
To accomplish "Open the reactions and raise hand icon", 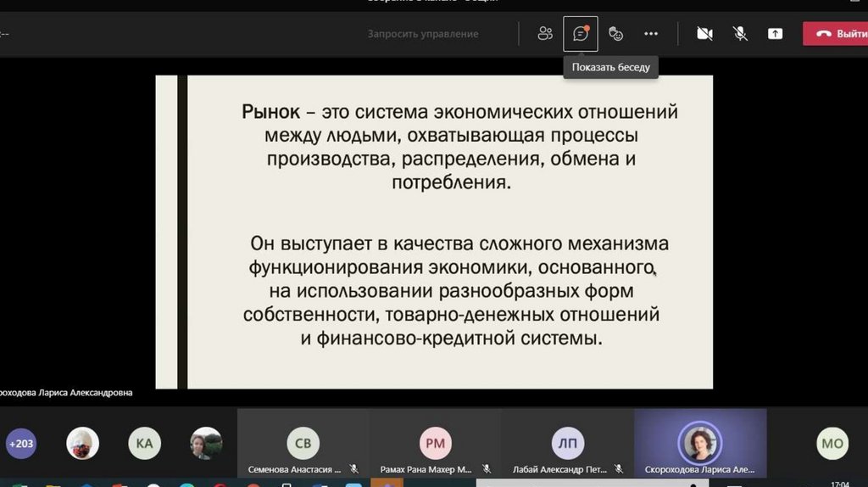I will pyautogui.click(x=615, y=34).
